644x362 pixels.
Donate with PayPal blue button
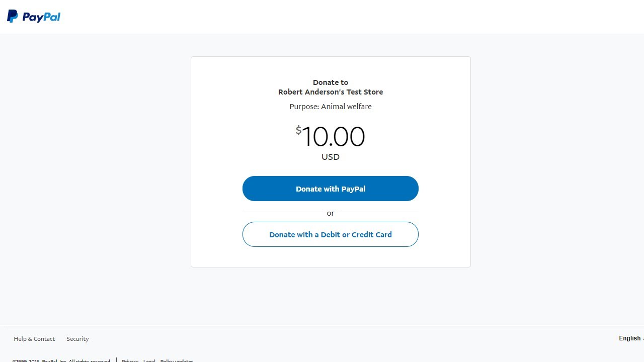[x=331, y=189]
